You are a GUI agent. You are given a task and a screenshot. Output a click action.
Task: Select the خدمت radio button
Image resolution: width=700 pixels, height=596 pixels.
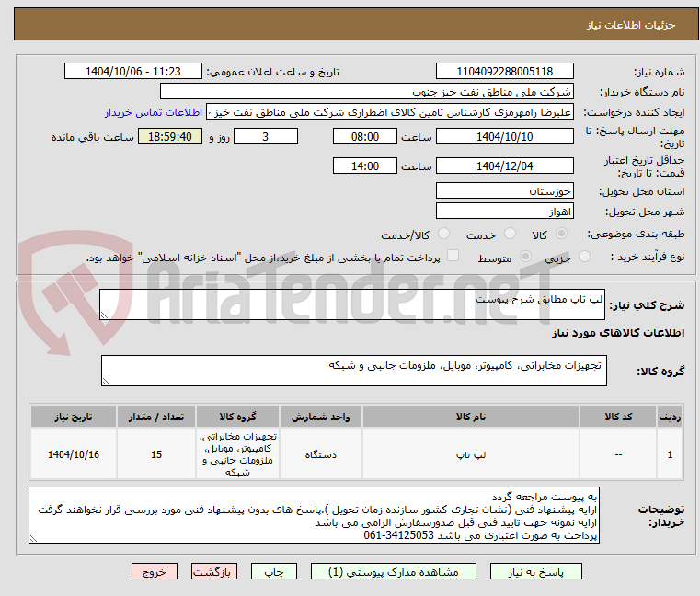[x=510, y=234]
